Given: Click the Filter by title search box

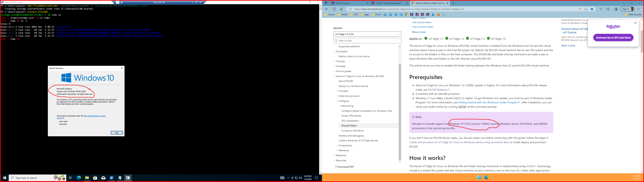Looking at the screenshot, I should pyautogui.click(x=367, y=41).
